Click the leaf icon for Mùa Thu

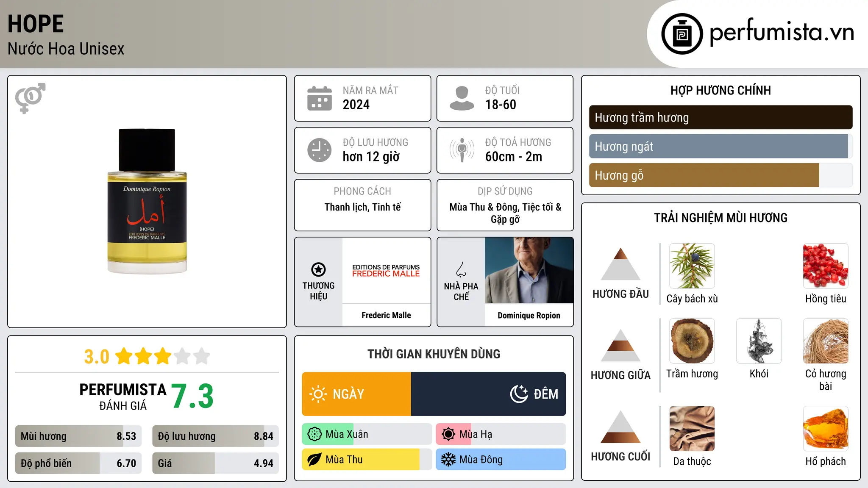pyautogui.click(x=314, y=460)
